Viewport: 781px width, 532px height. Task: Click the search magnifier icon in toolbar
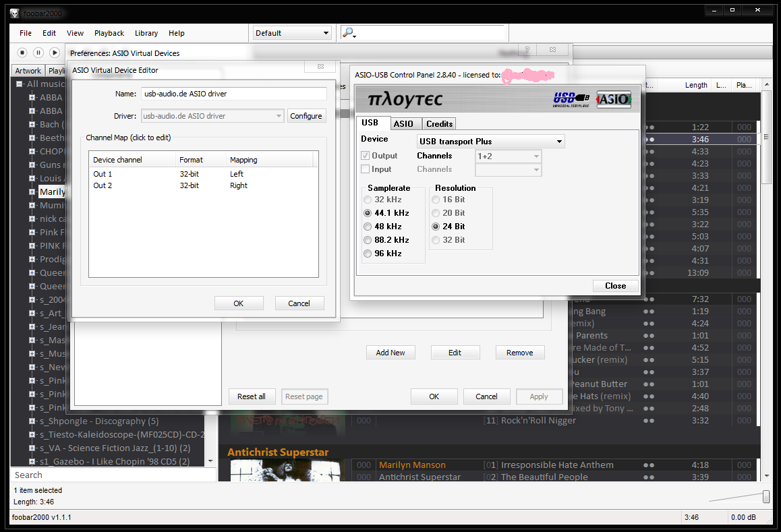click(x=348, y=33)
